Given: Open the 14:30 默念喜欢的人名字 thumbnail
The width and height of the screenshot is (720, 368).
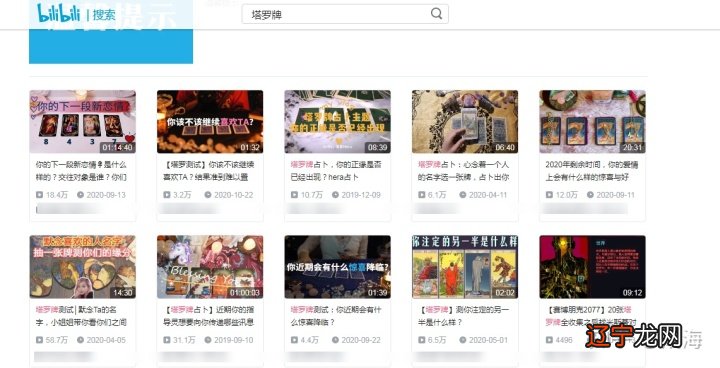Looking at the screenshot, I should [x=83, y=267].
